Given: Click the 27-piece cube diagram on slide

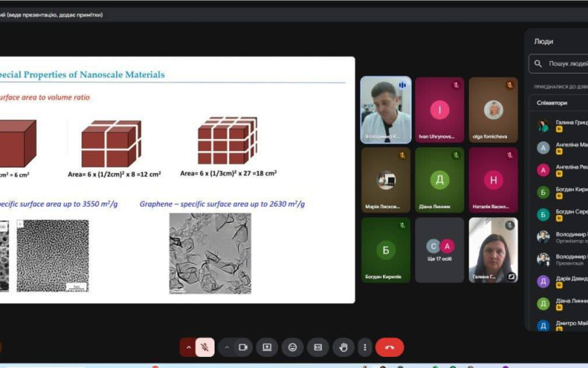Looking at the screenshot, I should coord(228,141).
